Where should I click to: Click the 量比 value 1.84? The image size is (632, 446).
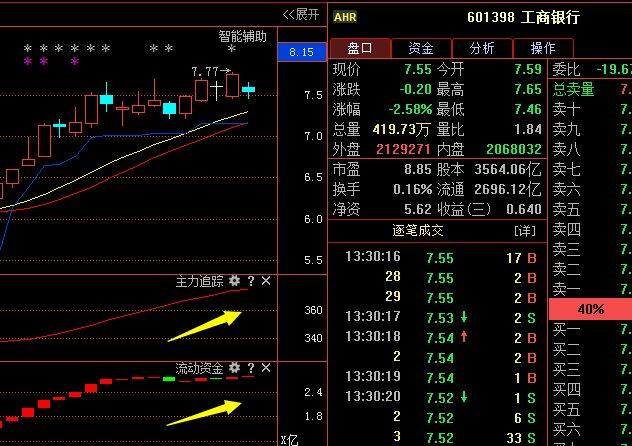528,129
